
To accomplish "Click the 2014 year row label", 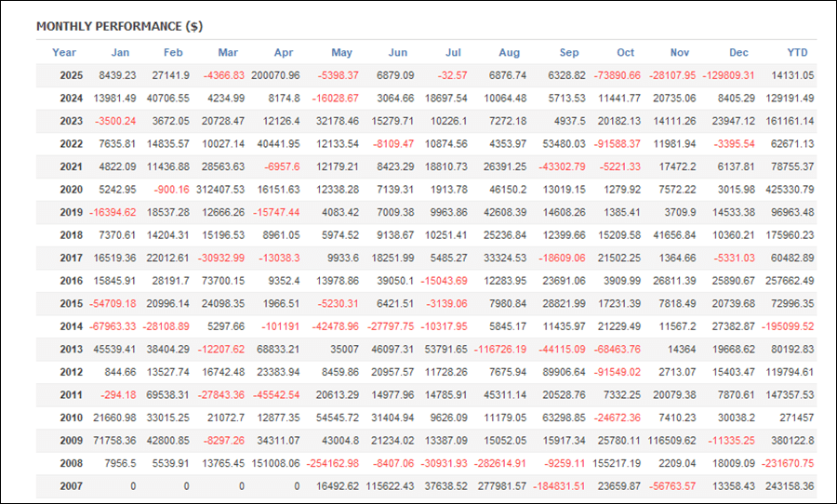I will (x=71, y=326).
